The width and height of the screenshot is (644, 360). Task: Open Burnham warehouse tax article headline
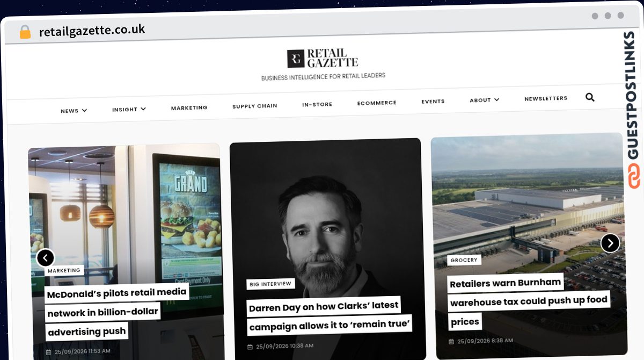pos(529,301)
